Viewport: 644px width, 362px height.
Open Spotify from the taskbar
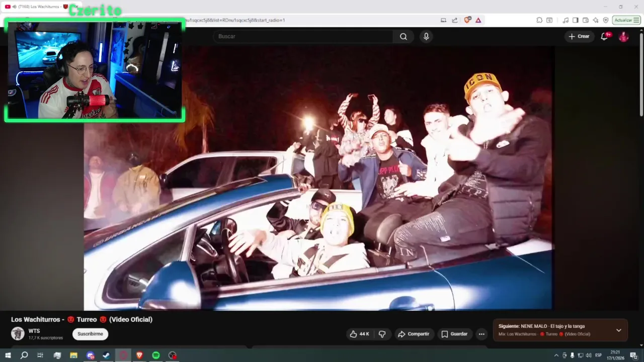[x=156, y=355]
